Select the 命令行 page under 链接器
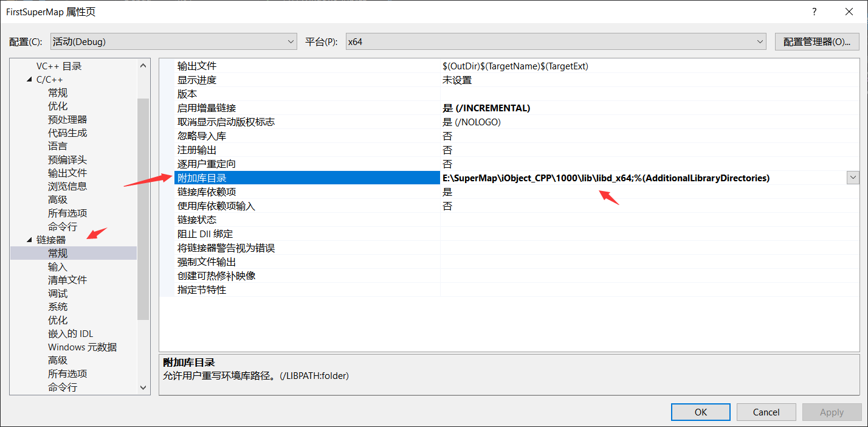Screen dimensions: 868x427 [63, 386]
